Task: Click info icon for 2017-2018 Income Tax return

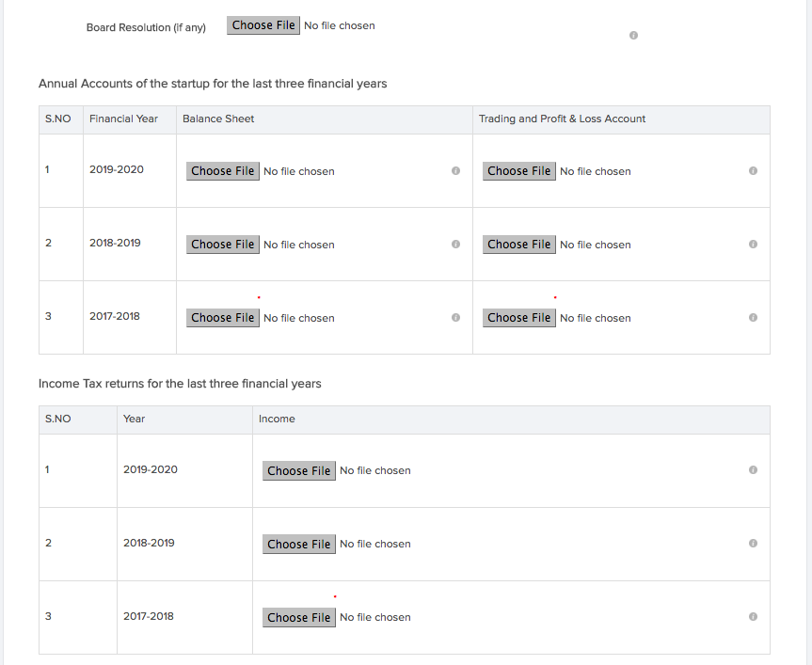Action: click(x=753, y=617)
